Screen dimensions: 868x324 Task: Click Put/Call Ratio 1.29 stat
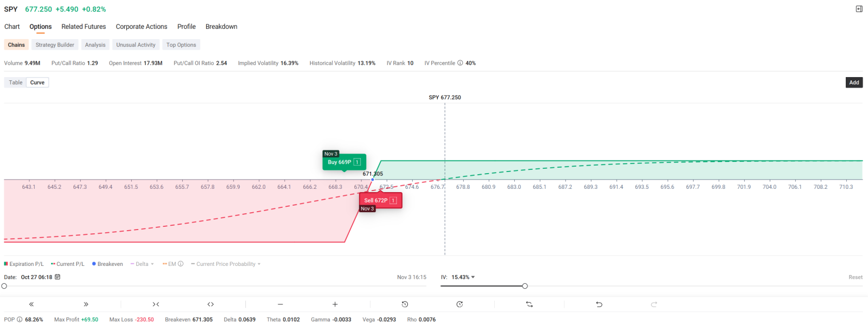(75, 63)
